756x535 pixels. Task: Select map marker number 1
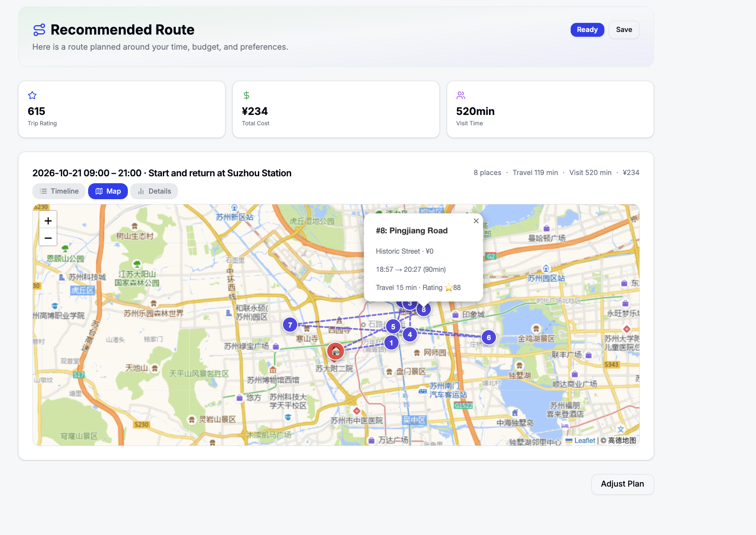[x=391, y=343]
